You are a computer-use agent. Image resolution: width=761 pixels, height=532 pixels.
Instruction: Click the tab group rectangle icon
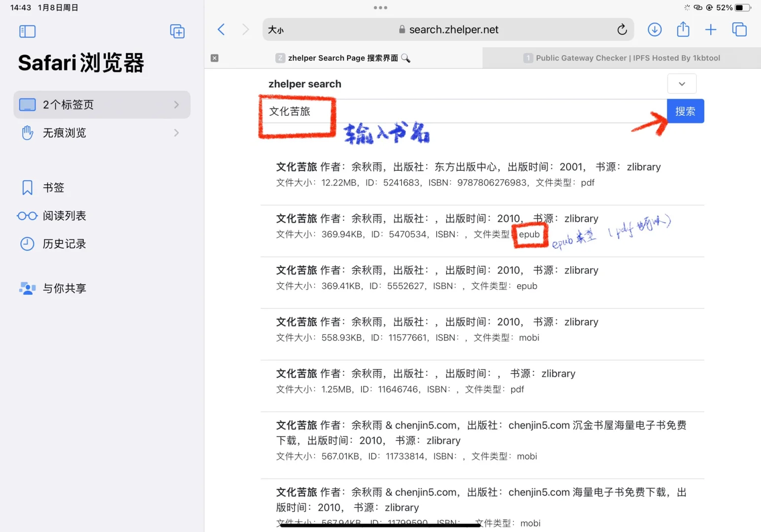pyautogui.click(x=27, y=104)
